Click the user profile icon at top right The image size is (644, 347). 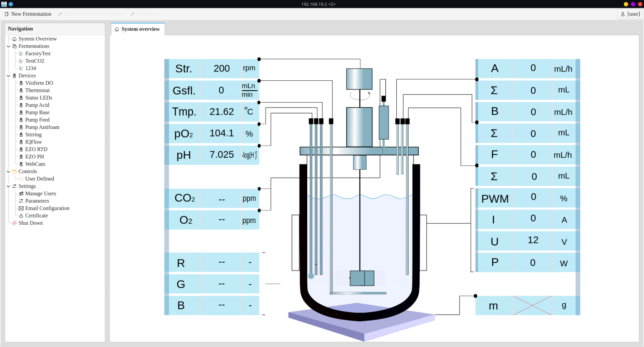[x=623, y=14]
